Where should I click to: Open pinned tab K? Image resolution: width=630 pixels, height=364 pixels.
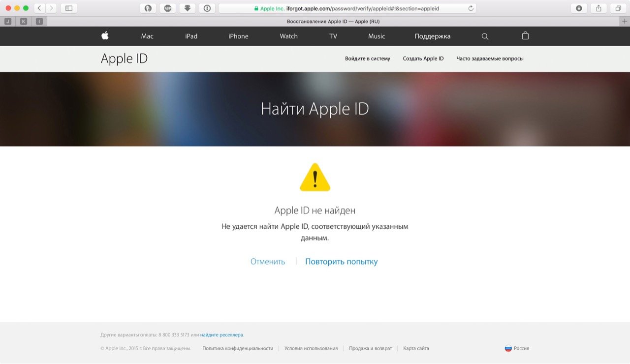coord(24,21)
